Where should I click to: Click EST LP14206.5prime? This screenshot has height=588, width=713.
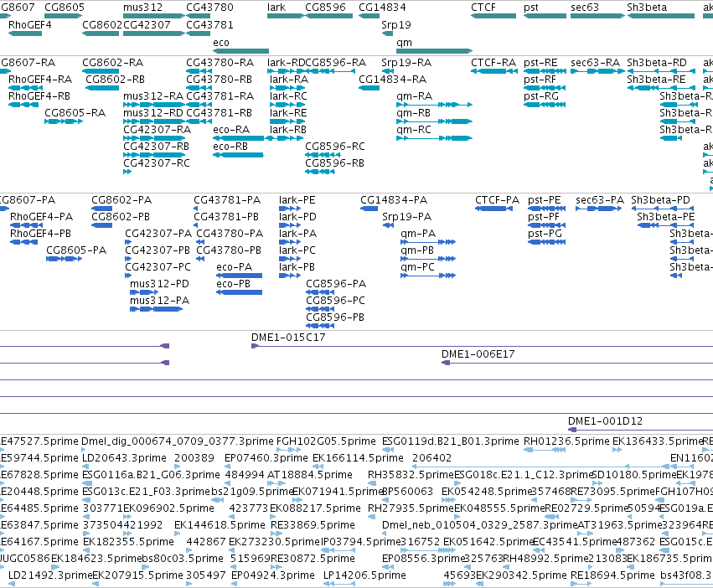pyautogui.click(x=364, y=575)
